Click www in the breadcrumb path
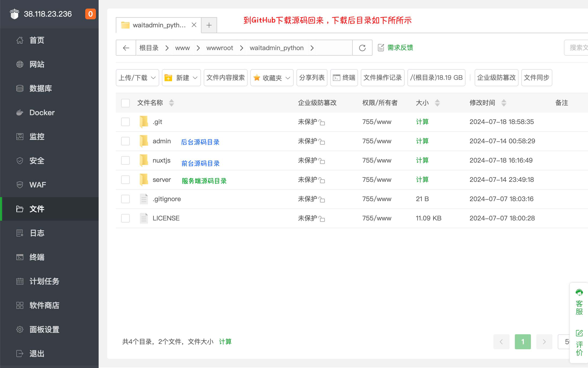This screenshot has width=588, height=368. point(183,48)
